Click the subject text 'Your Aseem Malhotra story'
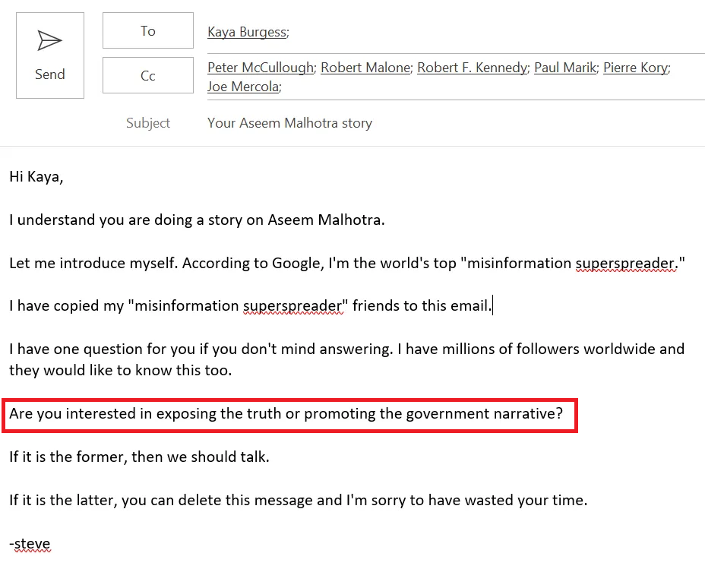 tap(289, 123)
